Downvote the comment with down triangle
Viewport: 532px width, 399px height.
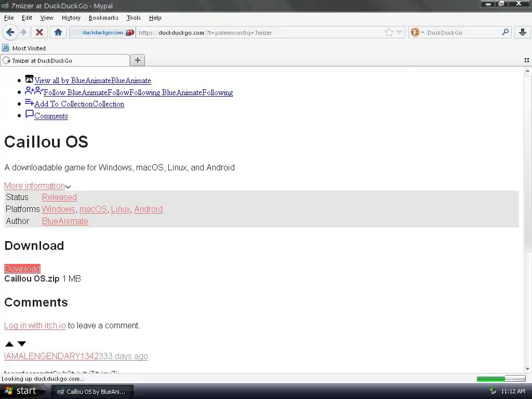22,344
